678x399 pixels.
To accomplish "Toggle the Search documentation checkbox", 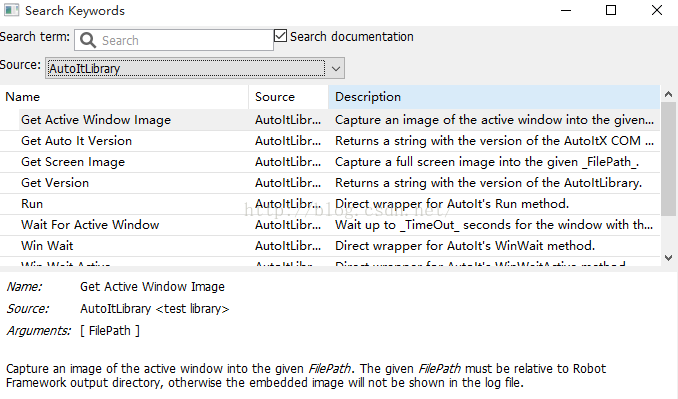I will 280,36.
